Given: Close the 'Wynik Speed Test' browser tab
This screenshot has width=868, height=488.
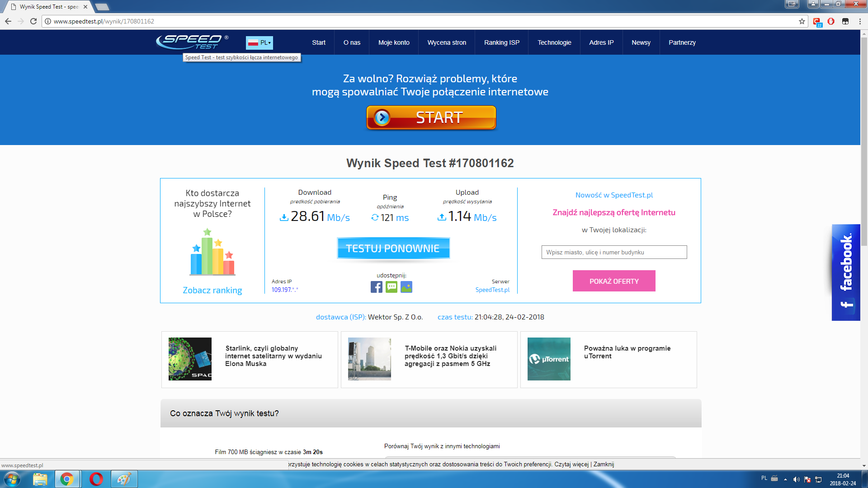Looking at the screenshot, I should click(x=85, y=7).
